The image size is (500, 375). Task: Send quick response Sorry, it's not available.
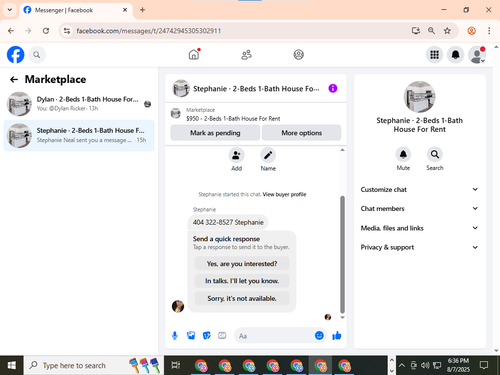(242, 298)
